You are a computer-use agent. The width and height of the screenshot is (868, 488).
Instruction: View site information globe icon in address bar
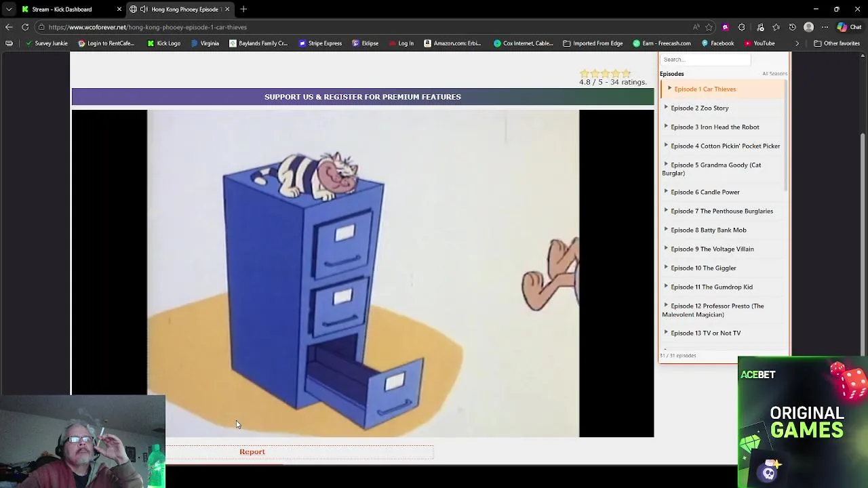(41, 27)
